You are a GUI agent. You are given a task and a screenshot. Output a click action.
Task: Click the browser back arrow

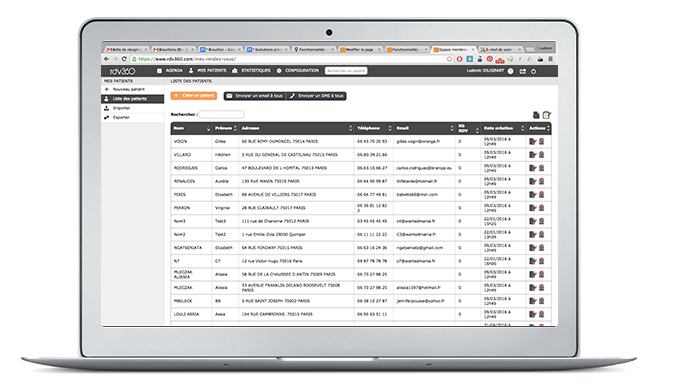[x=107, y=59]
